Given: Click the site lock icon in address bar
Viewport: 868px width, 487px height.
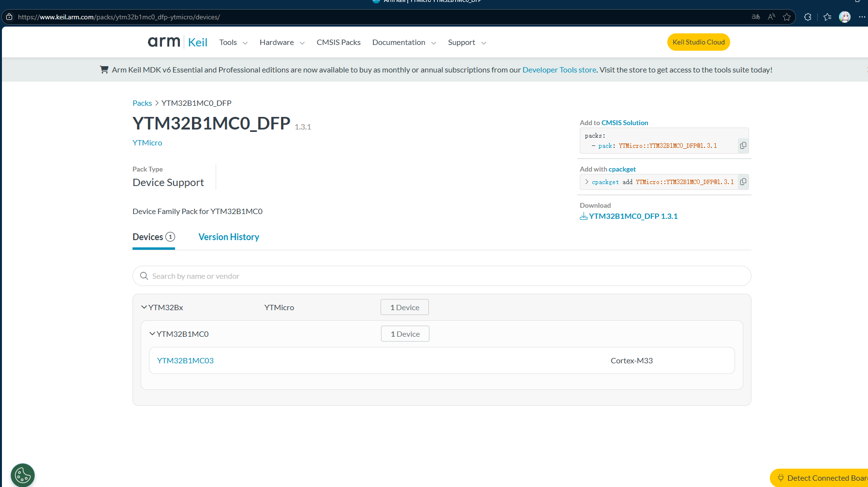Looking at the screenshot, I should [x=9, y=17].
